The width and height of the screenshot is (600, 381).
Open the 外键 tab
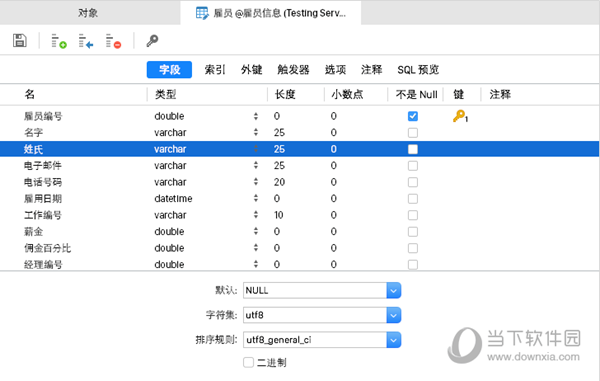pyautogui.click(x=251, y=70)
